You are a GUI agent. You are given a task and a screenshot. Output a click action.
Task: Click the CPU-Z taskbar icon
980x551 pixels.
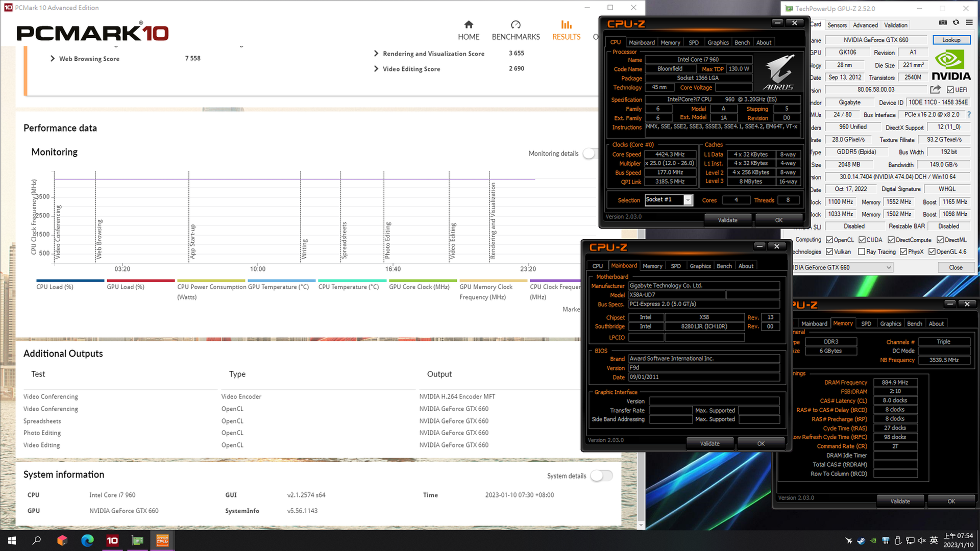pyautogui.click(x=162, y=540)
